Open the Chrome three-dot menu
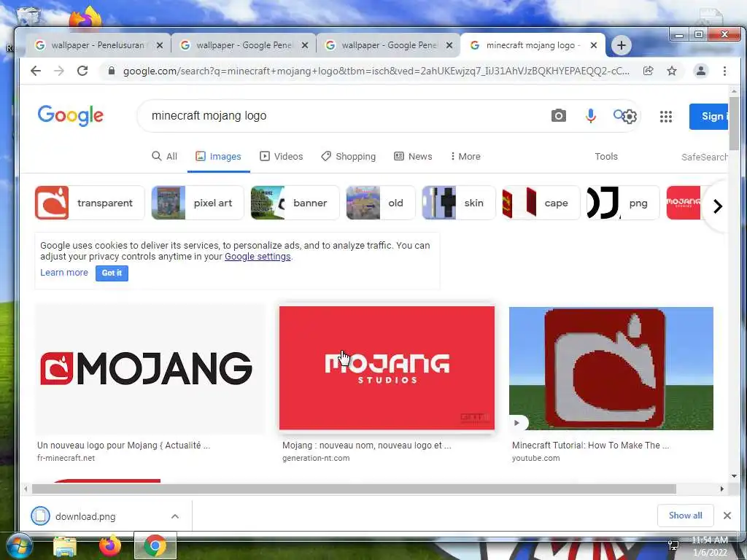The width and height of the screenshot is (747, 560). point(724,71)
